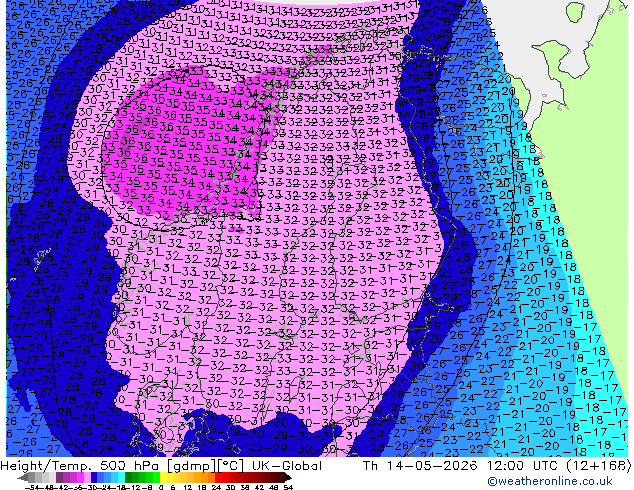Click the bright red swatch above legend value 24
Screen dimensions: 634x490
tap(218, 478)
